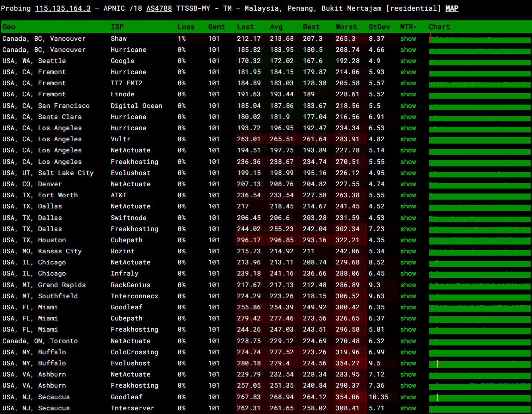This screenshot has width=532, height=414.
Task: Show MTR for Ashburn Freakhosting row
Action: [408, 386]
